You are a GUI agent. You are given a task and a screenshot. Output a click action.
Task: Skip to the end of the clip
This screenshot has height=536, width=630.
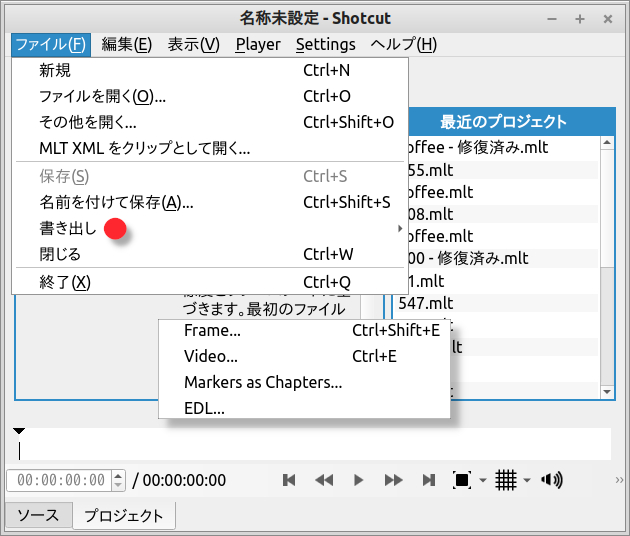(x=429, y=480)
